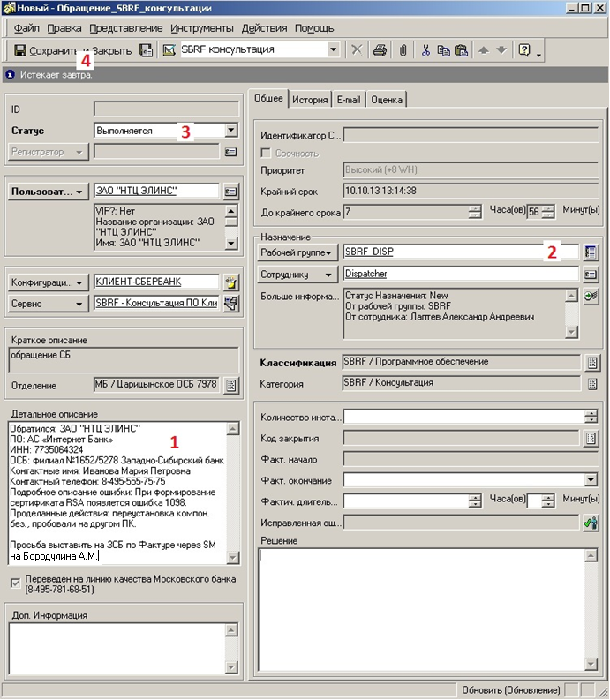Click the Сервис dropdown button
The width and height of the screenshot is (610, 700).
(x=48, y=304)
